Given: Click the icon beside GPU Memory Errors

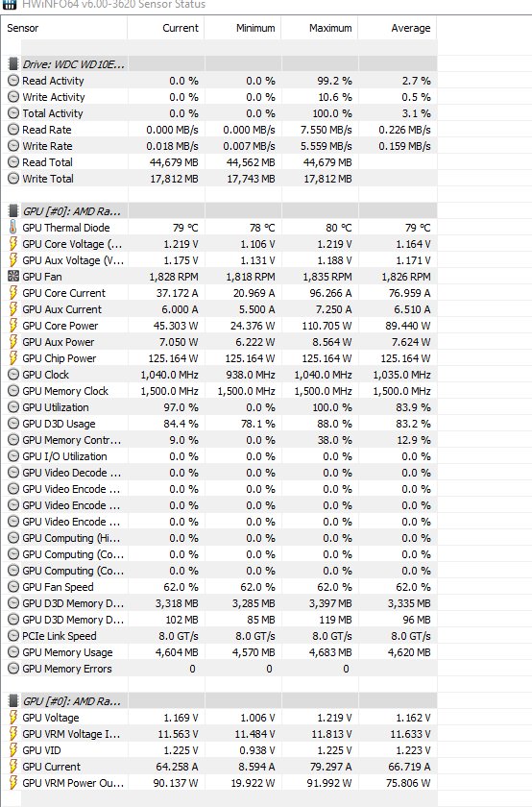Looking at the screenshot, I should click(x=12, y=669).
